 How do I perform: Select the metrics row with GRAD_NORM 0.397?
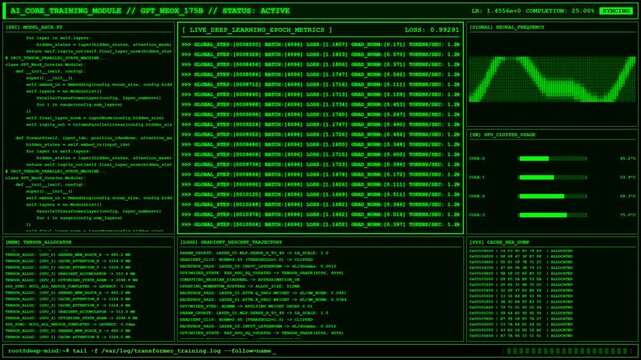click(320, 224)
